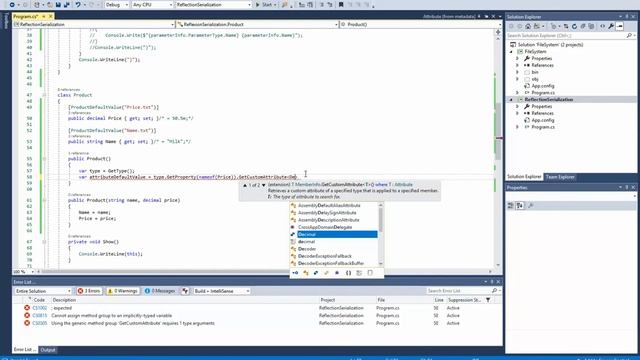Image resolution: width=640 pixels, height=360 pixels.
Task: Open the CS1002 error code link
Action: (x=40, y=308)
